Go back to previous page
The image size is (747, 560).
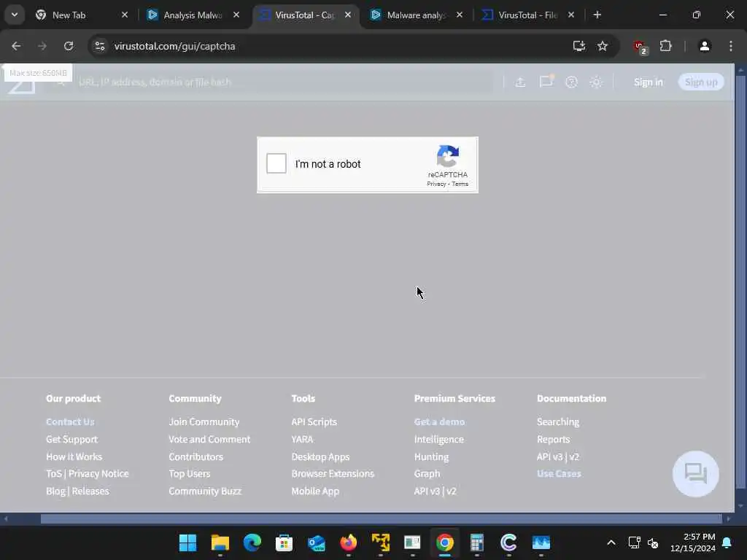click(x=16, y=46)
